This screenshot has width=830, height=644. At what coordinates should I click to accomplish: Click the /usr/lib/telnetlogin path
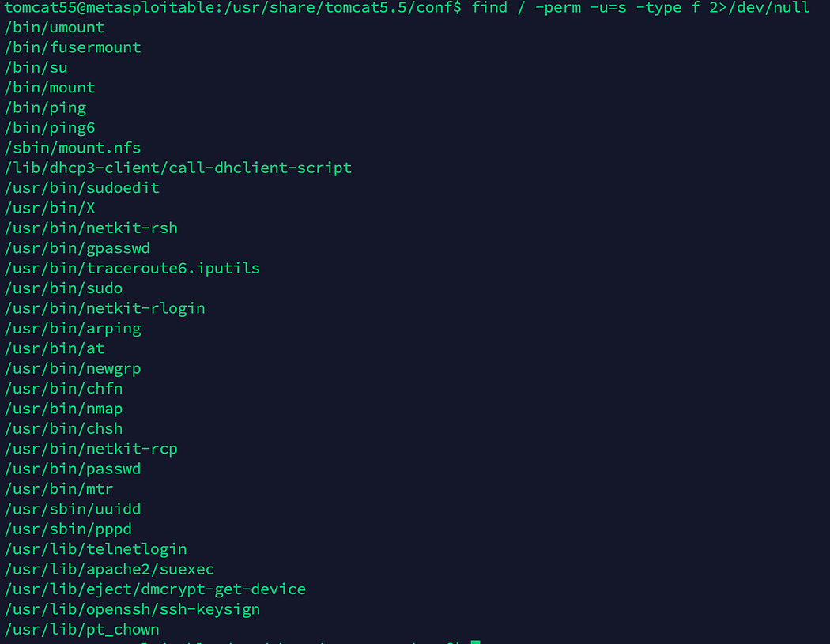(95, 549)
